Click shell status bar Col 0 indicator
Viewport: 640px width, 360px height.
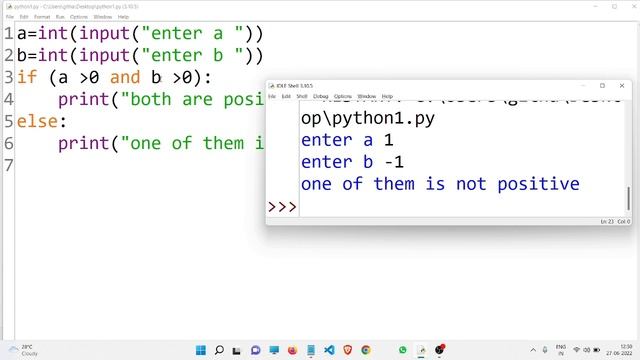624,221
